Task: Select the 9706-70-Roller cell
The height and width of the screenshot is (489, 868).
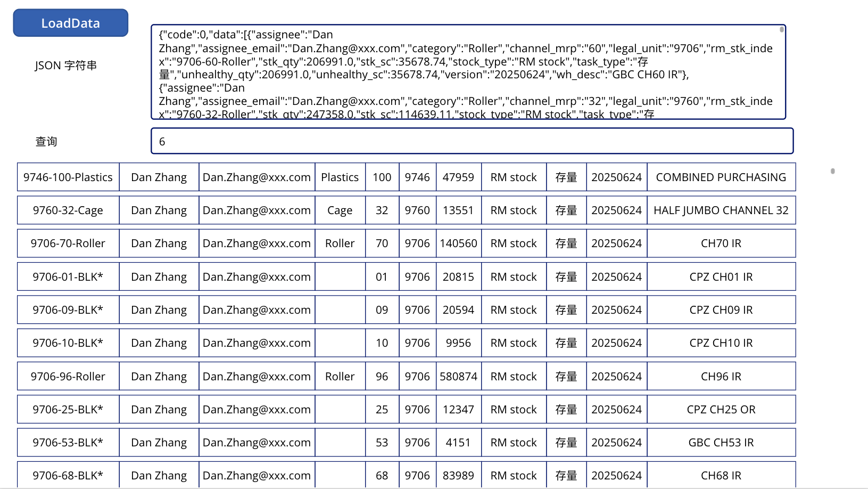Action: 68,243
